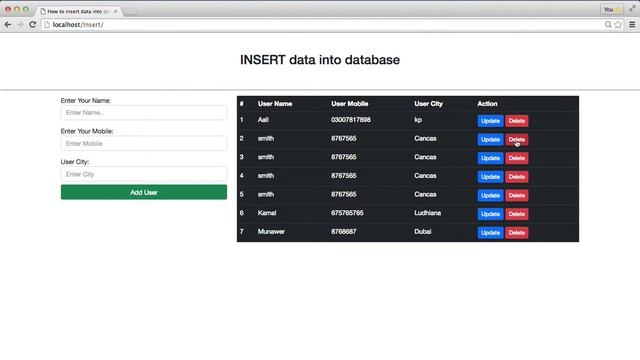This screenshot has height=360, width=640.
Task: Open the 'You' profile button
Action: [611, 9]
